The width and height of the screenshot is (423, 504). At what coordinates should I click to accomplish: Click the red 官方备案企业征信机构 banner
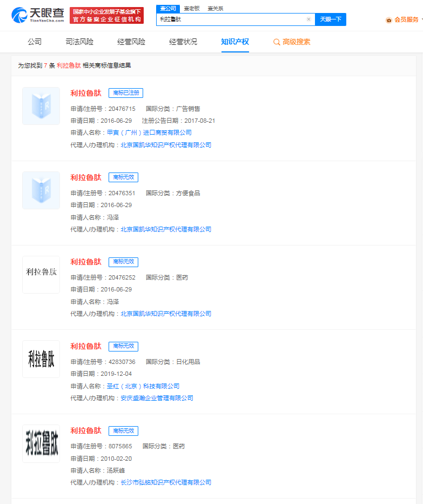[x=106, y=16]
